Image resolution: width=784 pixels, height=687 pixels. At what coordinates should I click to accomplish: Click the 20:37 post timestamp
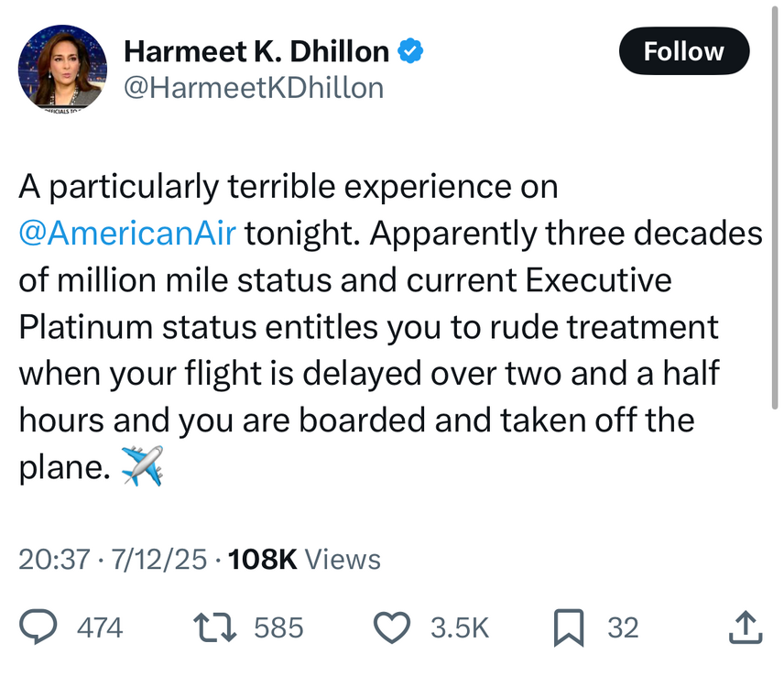coord(52,559)
